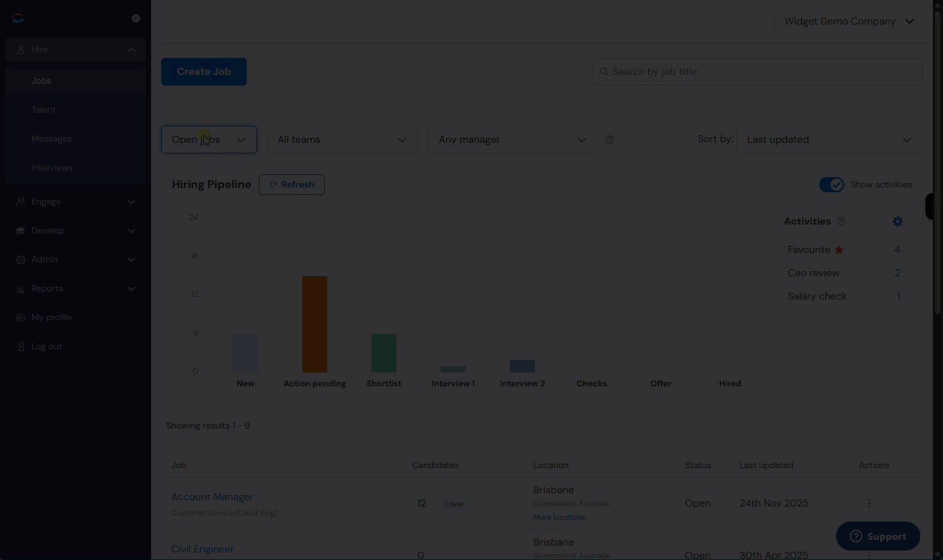
Task: Click the Reports chart icon
Action: click(x=21, y=288)
